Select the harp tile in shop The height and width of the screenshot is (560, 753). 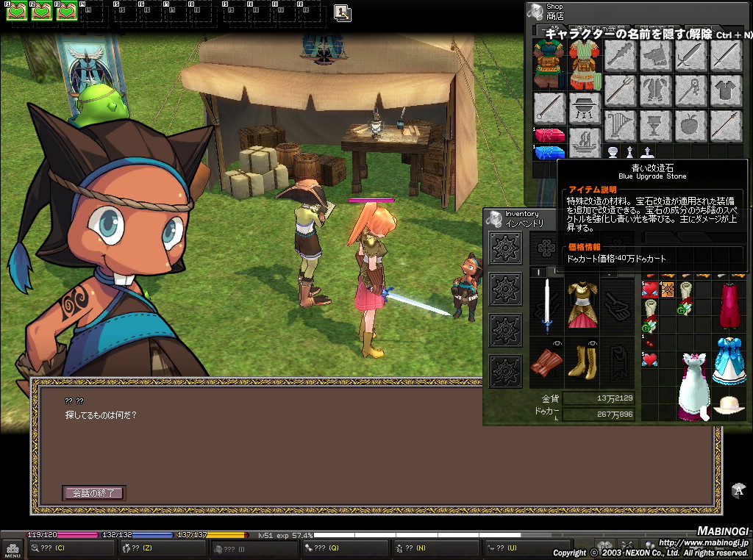point(620,126)
